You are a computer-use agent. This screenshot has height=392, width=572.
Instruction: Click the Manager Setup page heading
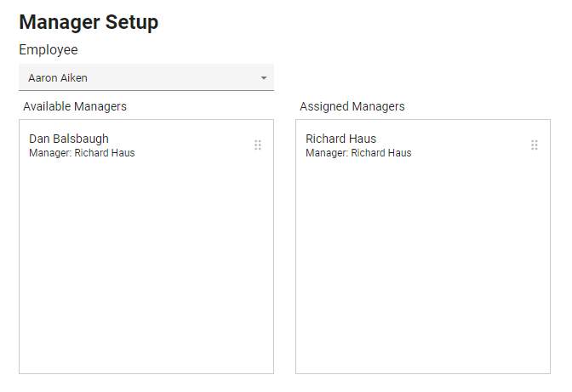click(x=89, y=23)
